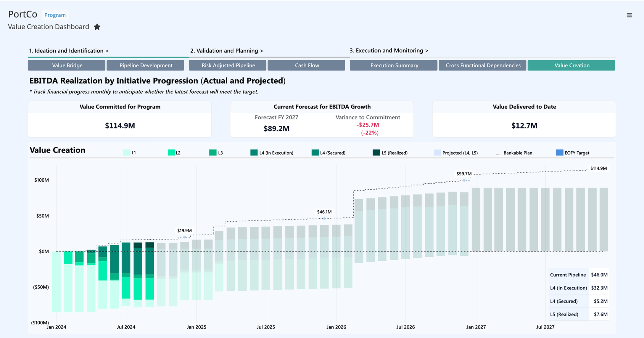
Task: Click the favorite star icon
Action: 97,27
